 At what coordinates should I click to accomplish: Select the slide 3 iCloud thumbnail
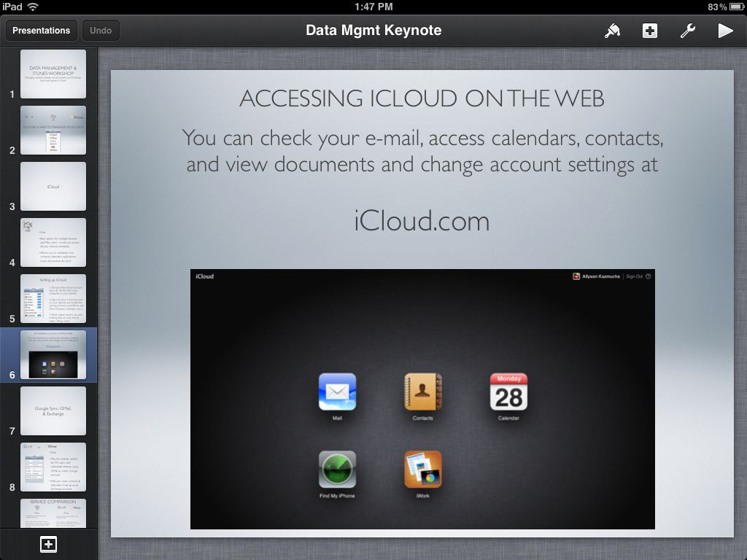tap(53, 186)
